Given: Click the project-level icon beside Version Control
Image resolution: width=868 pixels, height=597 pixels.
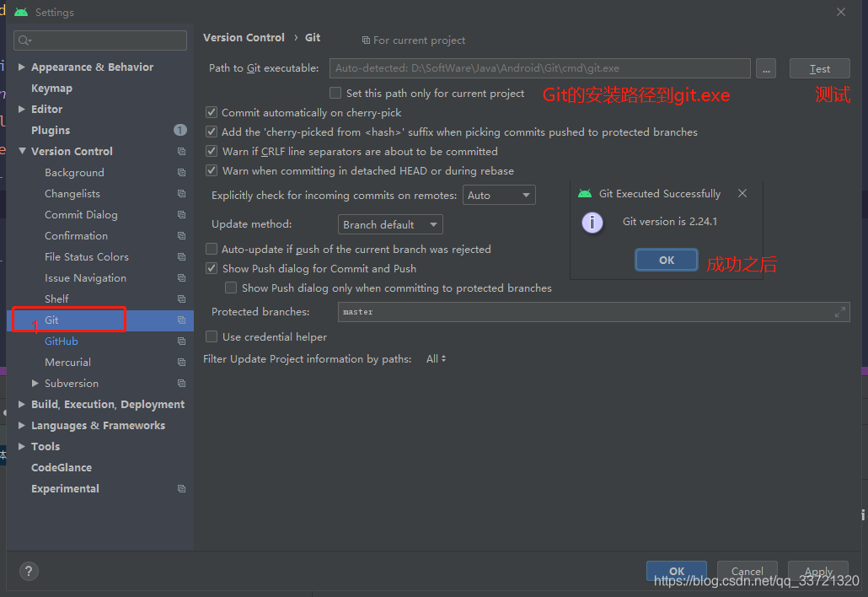Looking at the screenshot, I should 181,151.
